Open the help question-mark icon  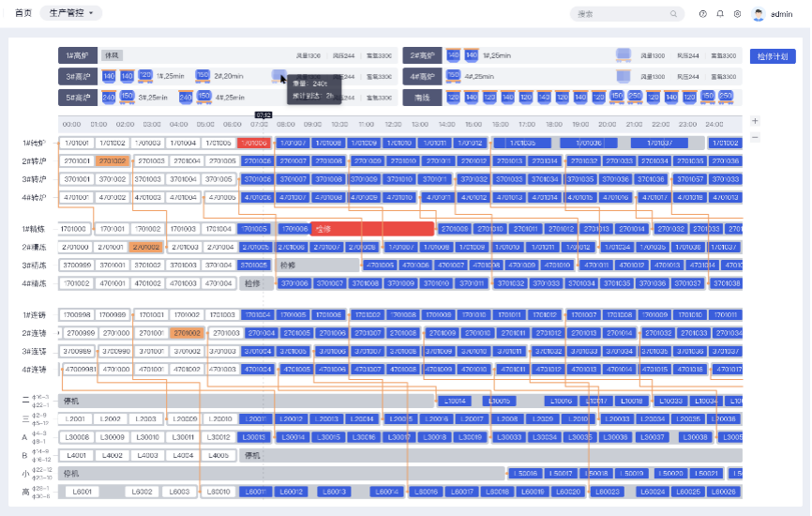(x=702, y=14)
